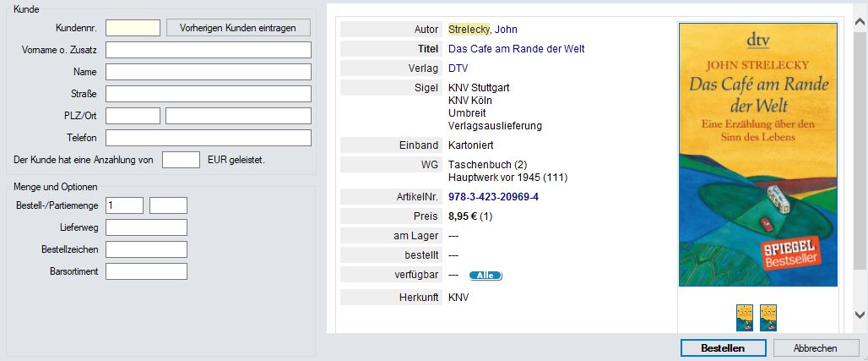Click 'Vorherigen Kunden eintragen' button

pos(238,28)
